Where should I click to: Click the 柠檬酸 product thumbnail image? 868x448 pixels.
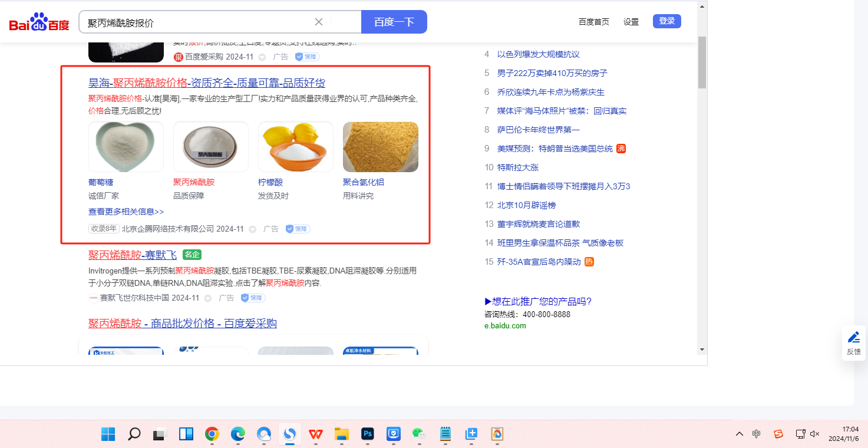[x=296, y=147]
